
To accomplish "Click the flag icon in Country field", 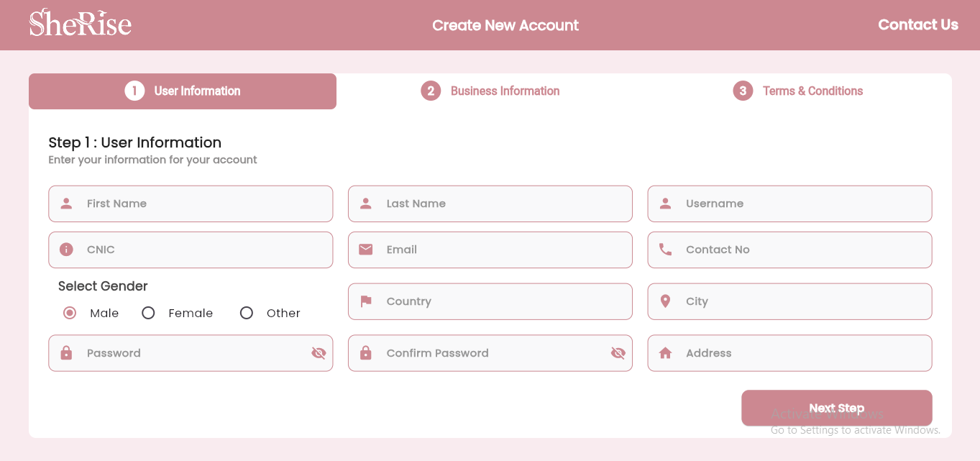I will pyautogui.click(x=366, y=301).
